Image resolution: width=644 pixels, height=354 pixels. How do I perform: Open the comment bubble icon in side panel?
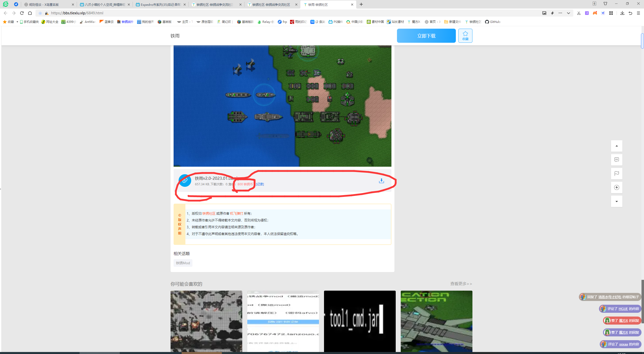pos(617,160)
